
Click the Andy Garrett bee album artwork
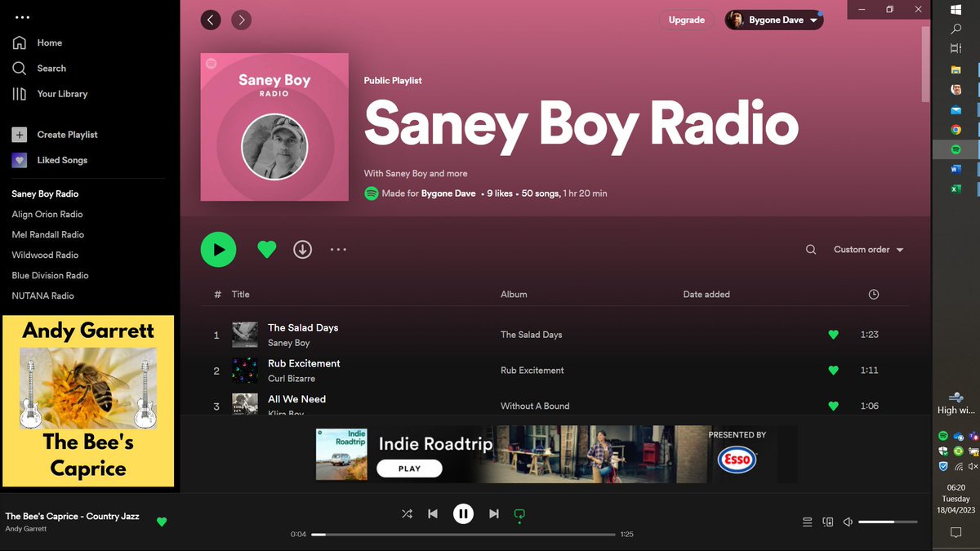(87, 399)
